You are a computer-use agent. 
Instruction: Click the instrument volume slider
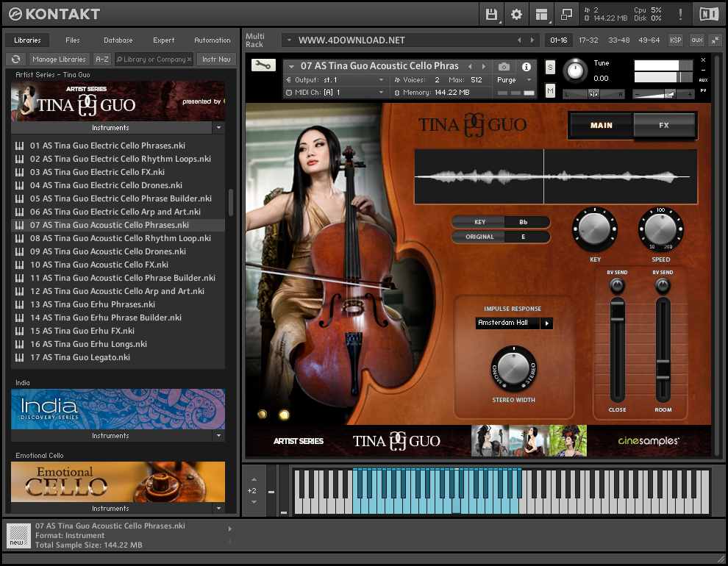[x=663, y=94]
